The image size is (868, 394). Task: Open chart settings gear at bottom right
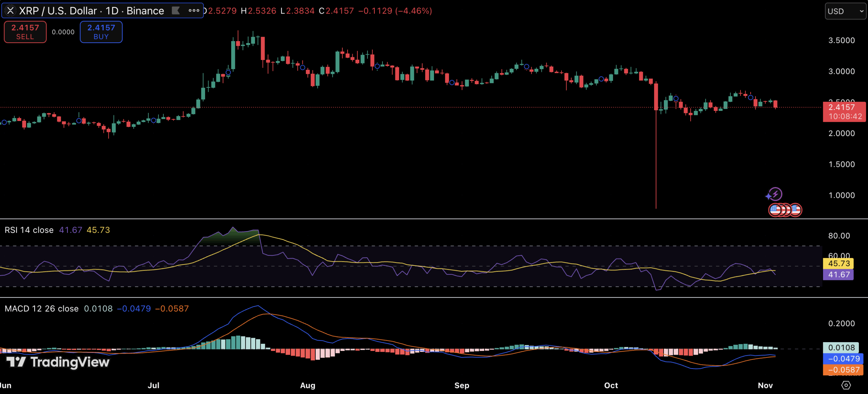click(x=846, y=385)
